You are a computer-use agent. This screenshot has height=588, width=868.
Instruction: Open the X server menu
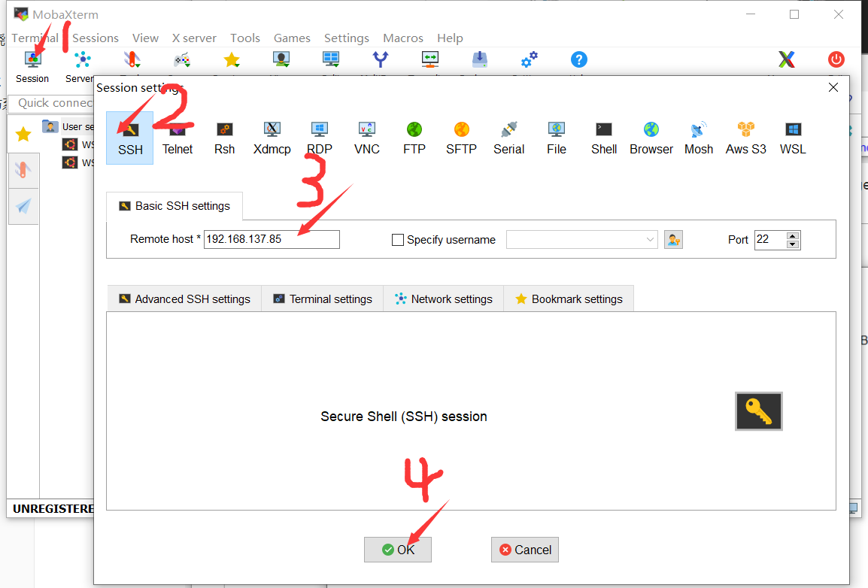pos(194,38)
